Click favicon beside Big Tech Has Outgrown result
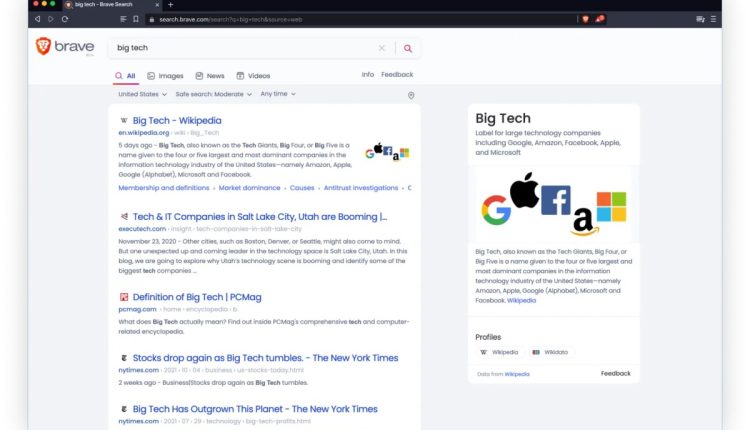750x430 pixels. tap(124, 409)
